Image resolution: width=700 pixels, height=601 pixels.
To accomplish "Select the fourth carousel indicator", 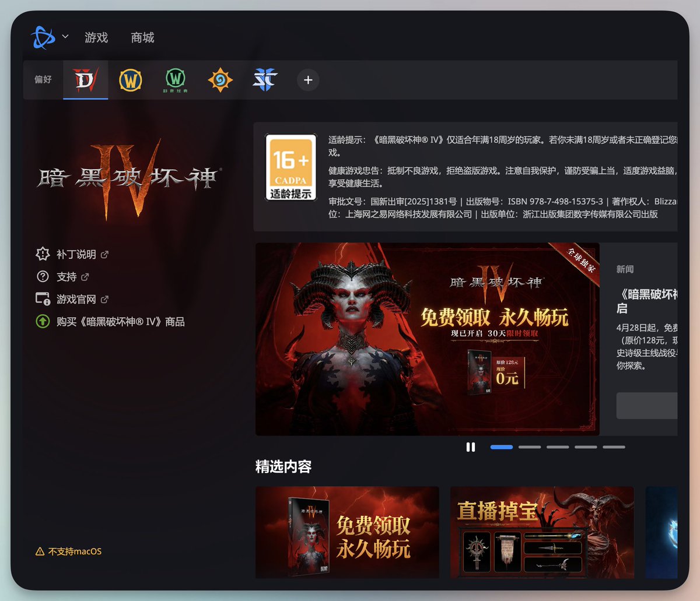I will (x=586, y=447).
